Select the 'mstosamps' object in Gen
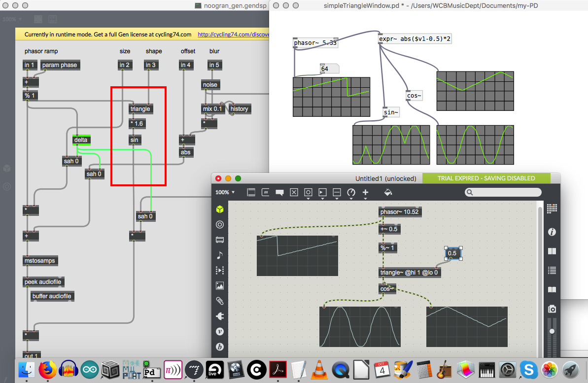Viewport: 588px width, 383px height. pos(40,261)
